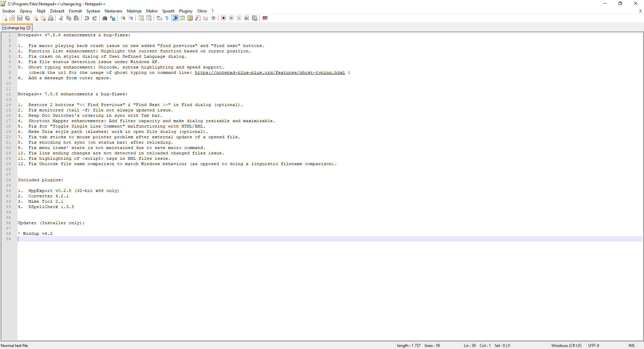Click the 'Included plugins:' text line
Screen dimensions: 644x349
(40, 180)
